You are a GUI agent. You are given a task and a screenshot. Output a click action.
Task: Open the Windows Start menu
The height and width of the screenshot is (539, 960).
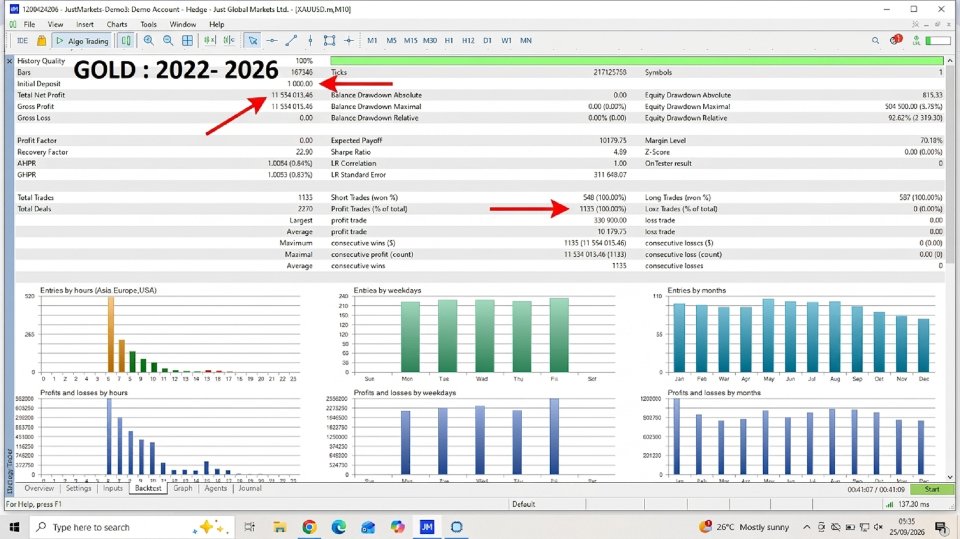point(15,527)
